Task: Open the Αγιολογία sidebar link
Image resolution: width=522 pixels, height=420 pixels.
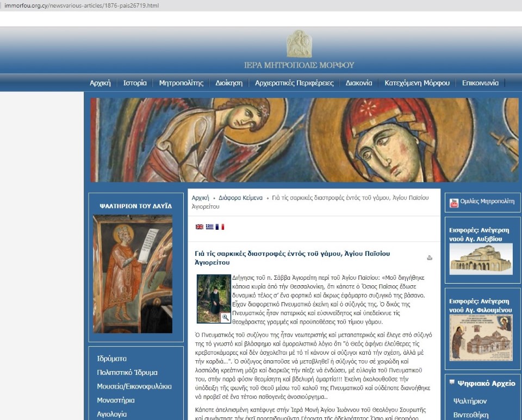Action: pyautogui.click(x=112, y=414)
